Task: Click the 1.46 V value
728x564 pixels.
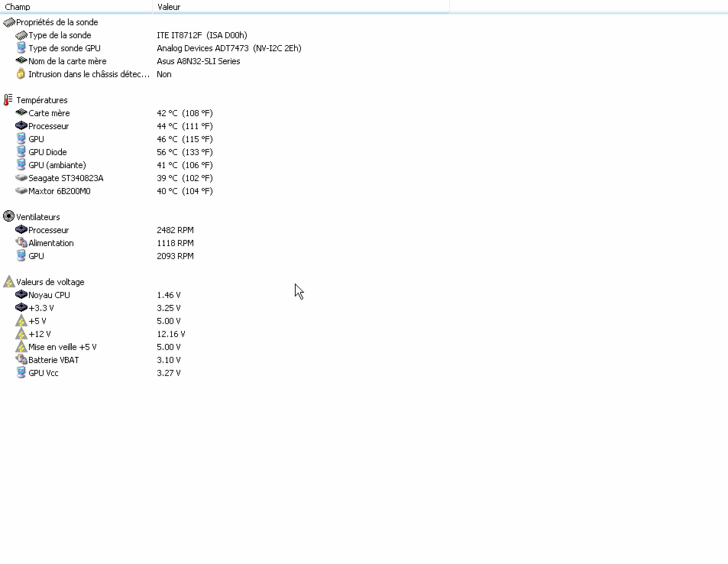Action: coord(169,296)
